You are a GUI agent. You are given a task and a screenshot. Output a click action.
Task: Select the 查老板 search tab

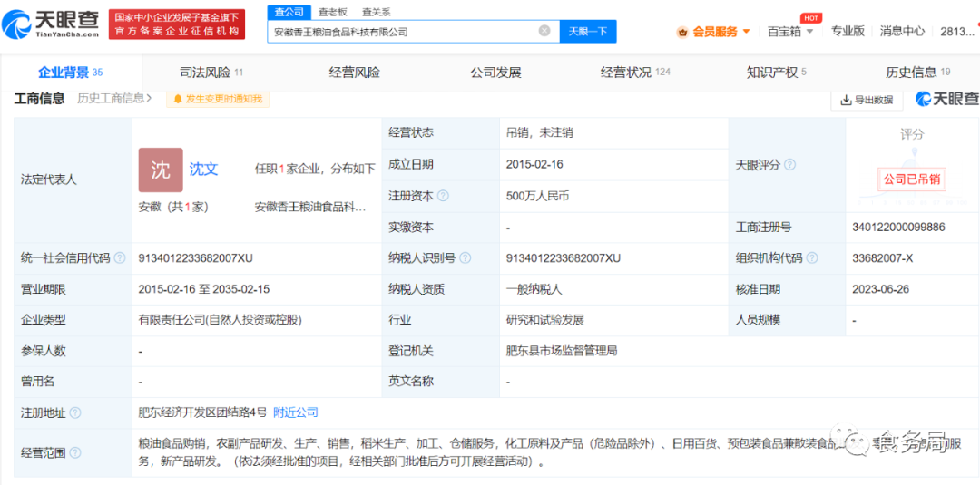[x=332, y=11]
